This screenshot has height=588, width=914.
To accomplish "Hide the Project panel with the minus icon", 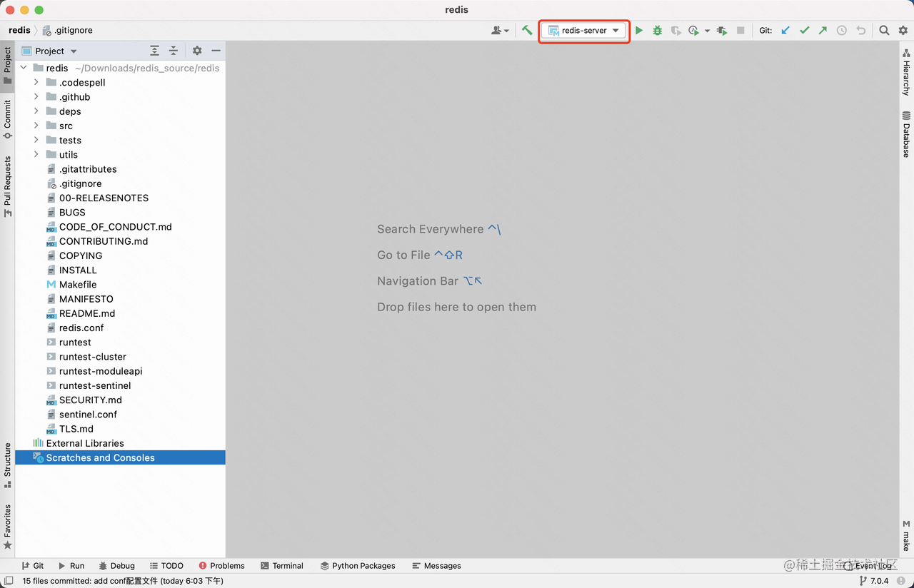I will (x=216, y=51).
